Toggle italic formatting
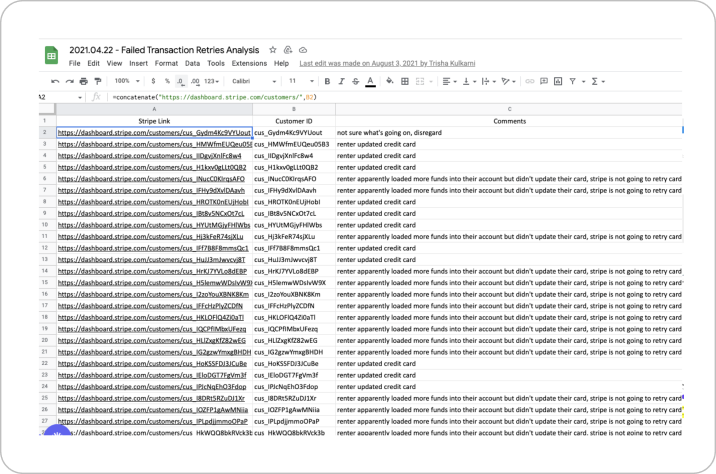716x474 pixels. click(341, 81)
